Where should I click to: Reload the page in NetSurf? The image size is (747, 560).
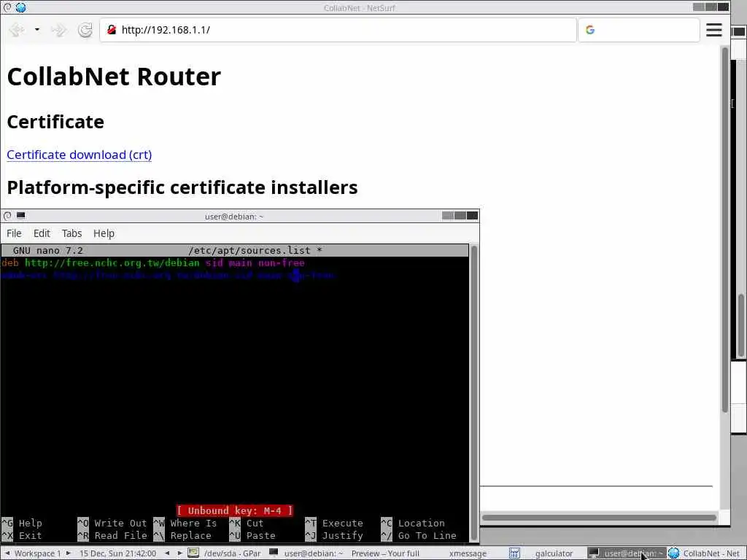coord(85,30)
